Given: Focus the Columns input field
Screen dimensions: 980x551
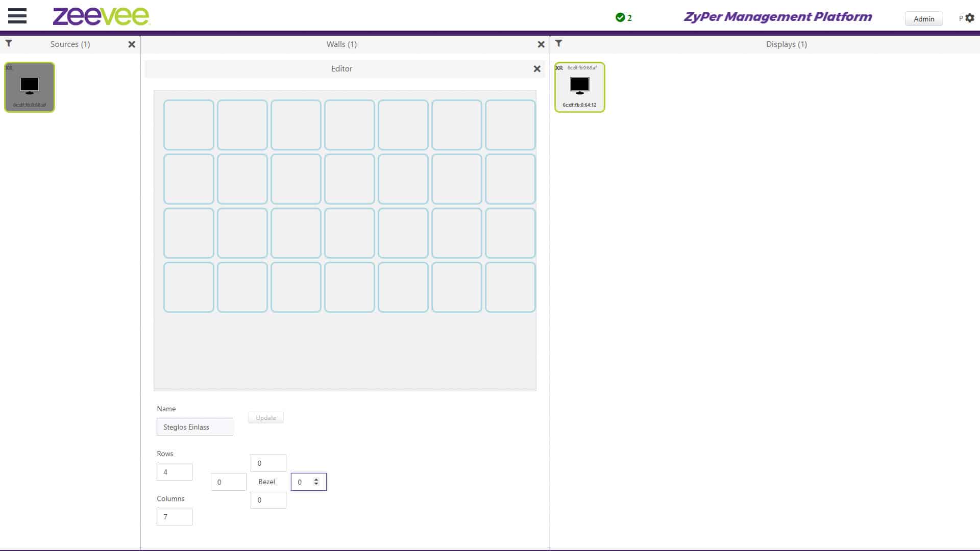Looking at the screenshot, I should (x=174, y=517).
